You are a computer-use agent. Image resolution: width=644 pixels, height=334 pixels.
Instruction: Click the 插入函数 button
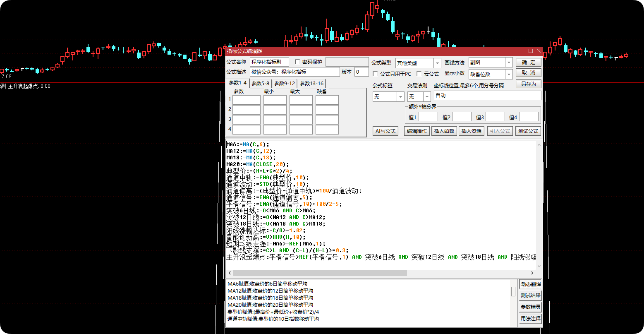444,131
